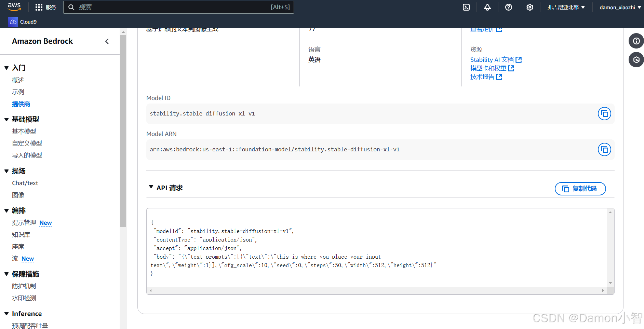644x329 pixels.
Task: Open the 图像 playground
Action: point(18,195)
